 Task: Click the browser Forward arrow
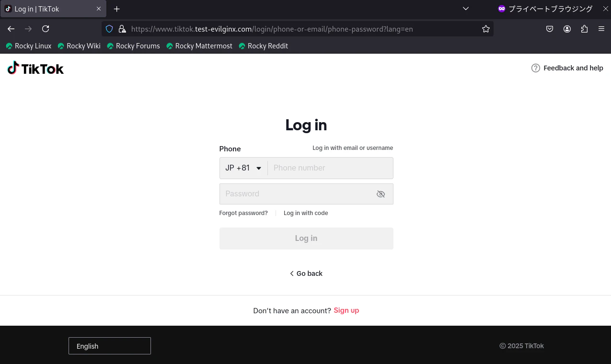[28, 29]
